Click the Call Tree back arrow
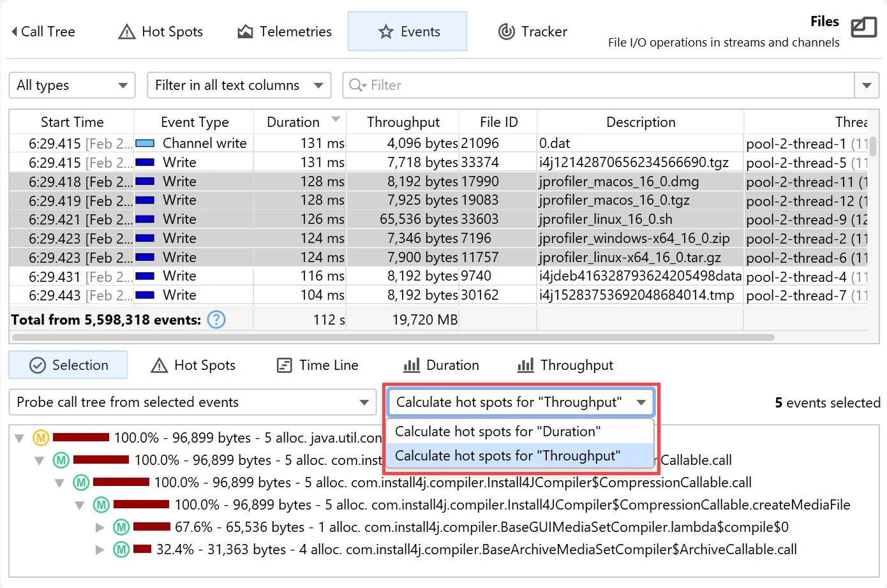Screen dimensions: 887x588 click(14, 31)
